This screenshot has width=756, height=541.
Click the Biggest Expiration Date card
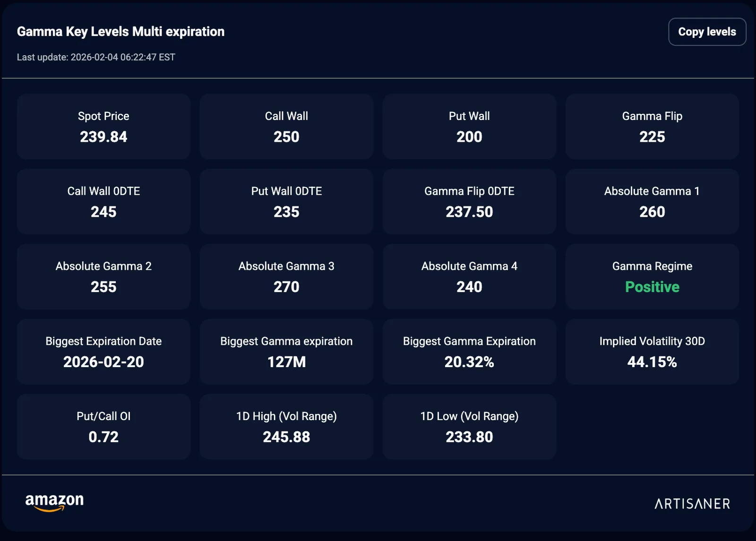click(103, 352)
